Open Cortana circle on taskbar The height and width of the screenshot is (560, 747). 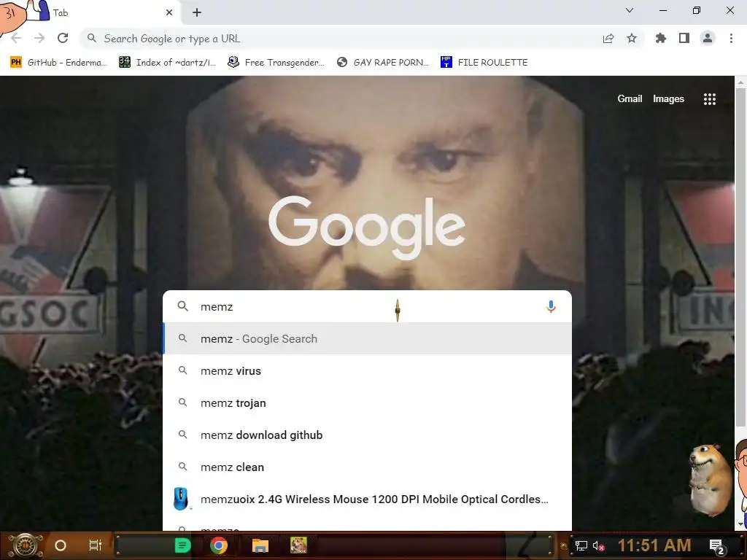point(61,545)
